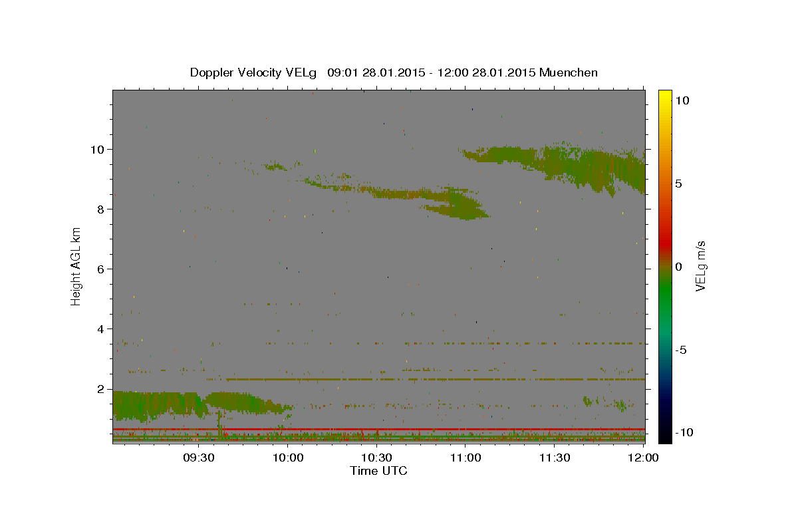Click the height tick label 2
This screenshot has height=532, width=798.
click(x=102, y=389)
